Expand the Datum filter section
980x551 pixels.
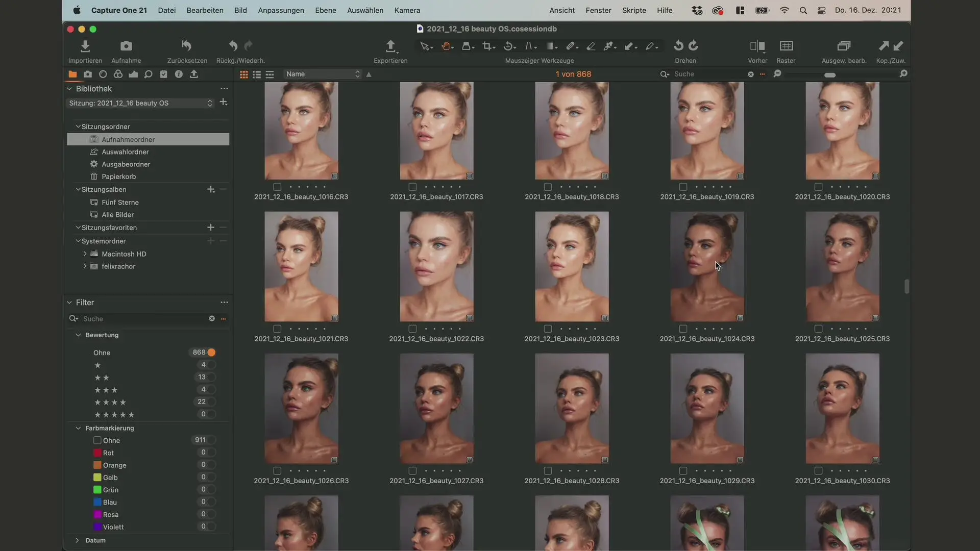point(77,540)
